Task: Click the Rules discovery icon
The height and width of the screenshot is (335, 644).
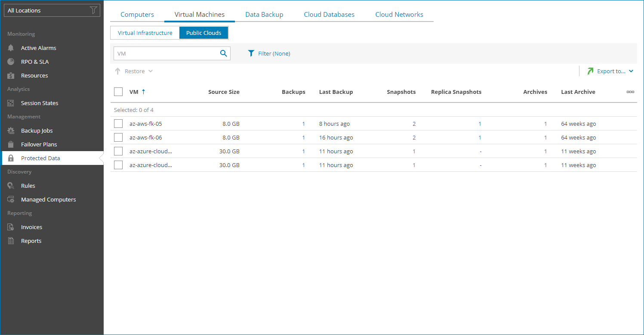Action: (11, 186)
